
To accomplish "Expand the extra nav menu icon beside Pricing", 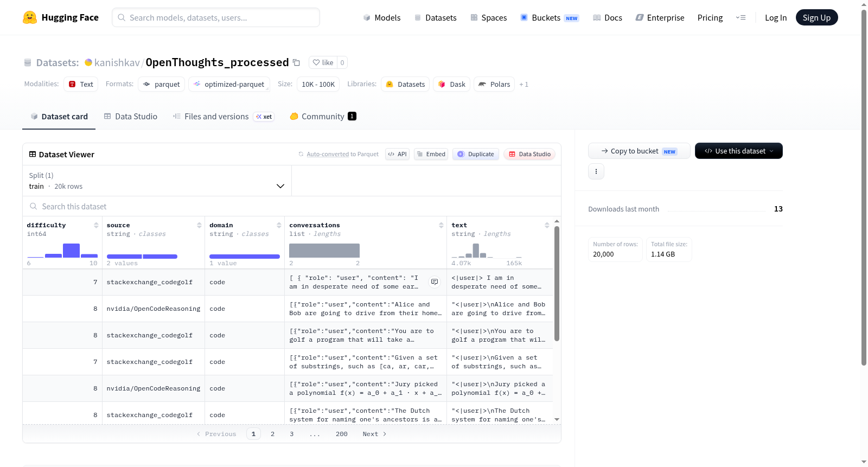I will point(741,17).
